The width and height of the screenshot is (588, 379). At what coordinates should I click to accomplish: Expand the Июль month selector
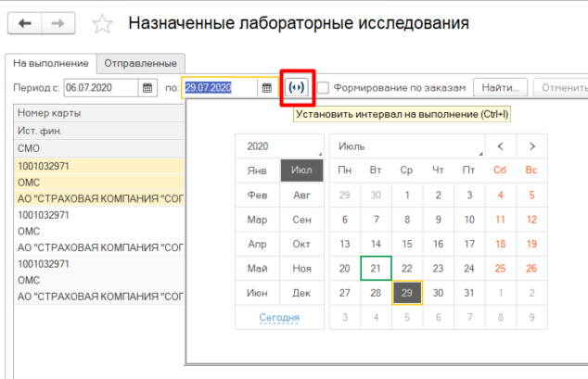click(408, 146)
